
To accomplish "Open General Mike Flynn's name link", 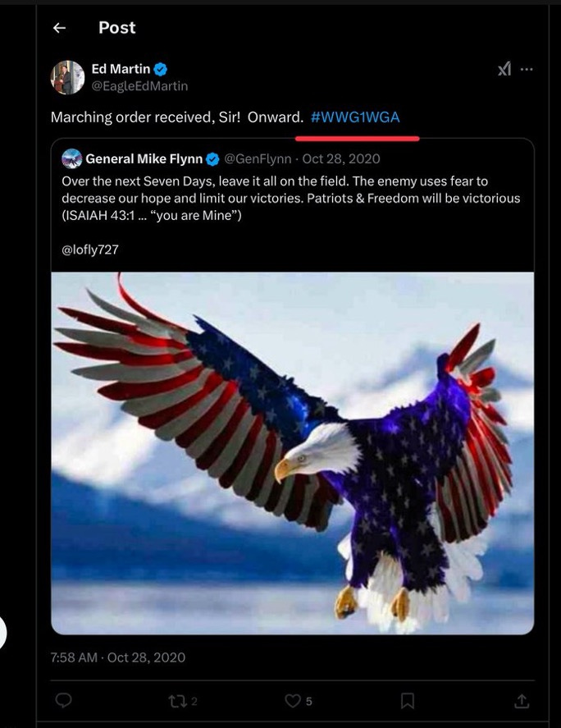I will 144,158.
